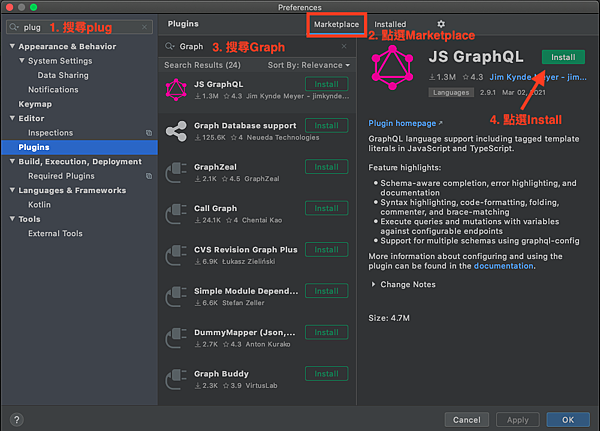Click the Apply button
Screen dimensions: 600x431
pyautogui.click(x=518, y=420)
